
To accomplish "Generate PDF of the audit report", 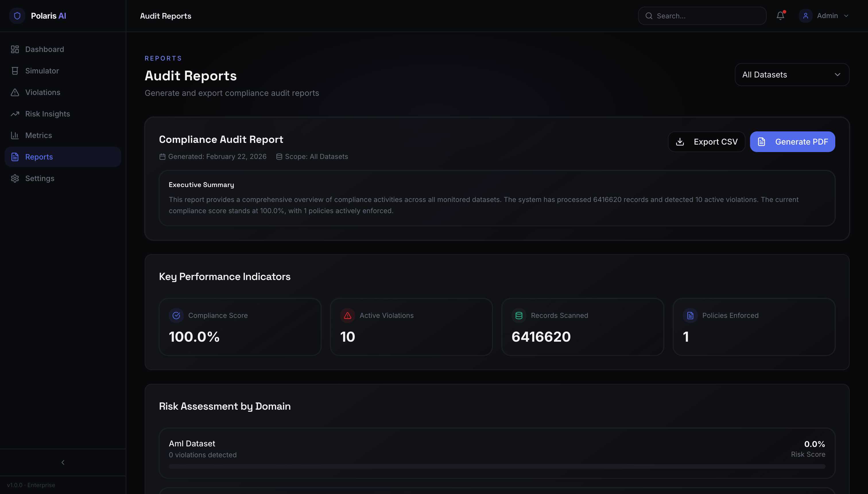I will [x=792, y=142].
